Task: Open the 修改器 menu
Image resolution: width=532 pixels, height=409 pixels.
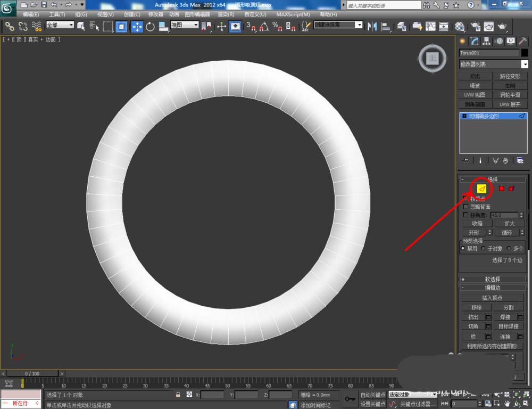Action: (156, 14)
